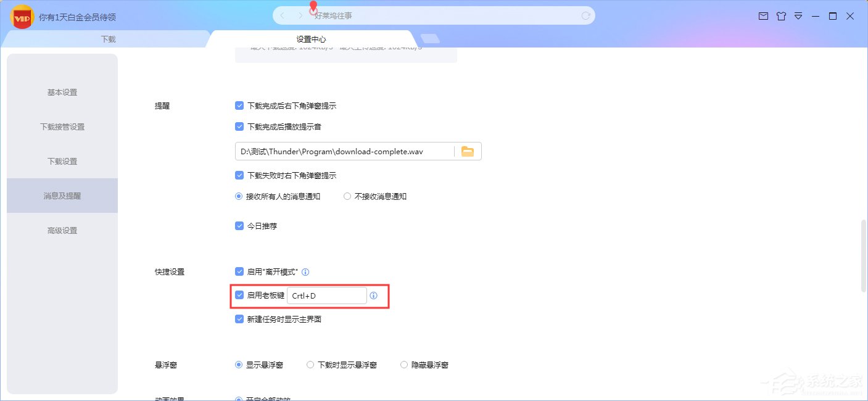Open the skin/theme T-shirt icon
868x401 pixels.
781,16
